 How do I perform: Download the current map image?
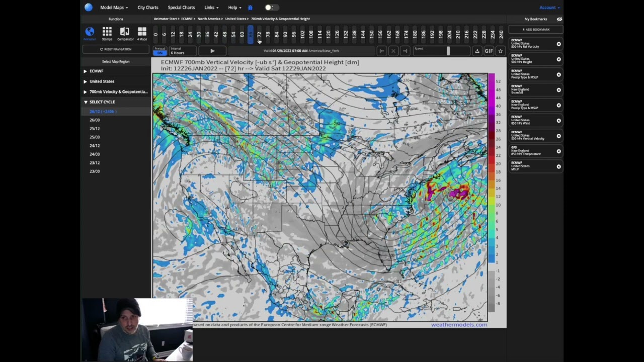[x=477, y=51]
